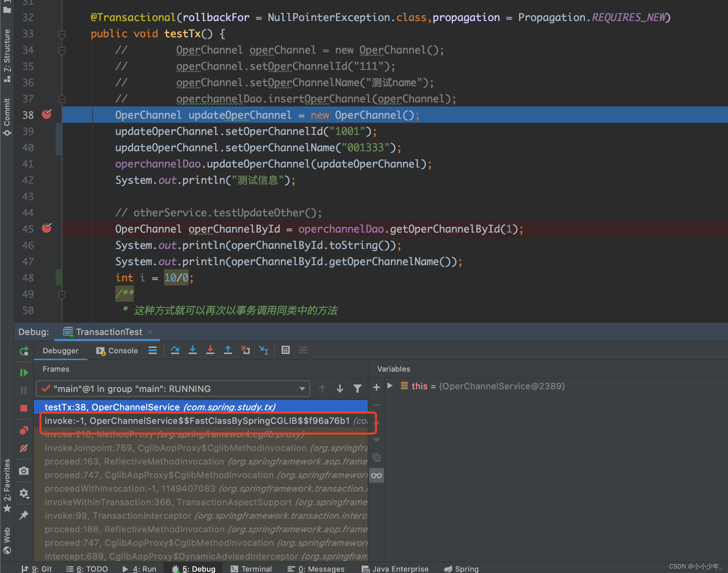Viewport: 728px width, 573px height.
Task: Toggle Mute Breakpoints icon
Action: coord(24,448)
